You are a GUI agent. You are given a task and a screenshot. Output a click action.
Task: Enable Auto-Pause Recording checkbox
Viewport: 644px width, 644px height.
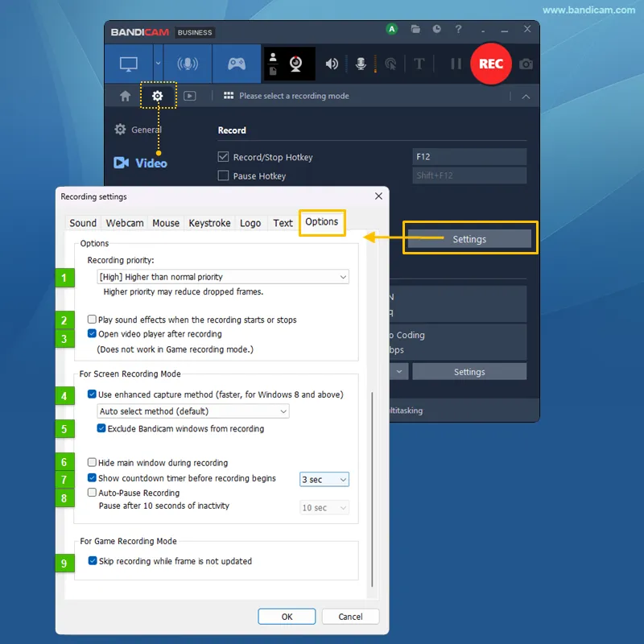[x=92, y=493]
